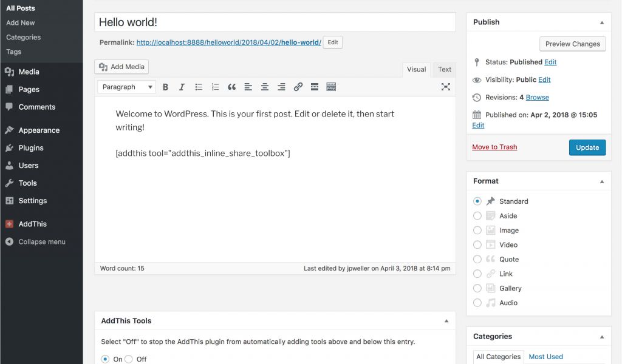622x364 pixels.
Task: Open Add New post page
Action: coord(21,23)
